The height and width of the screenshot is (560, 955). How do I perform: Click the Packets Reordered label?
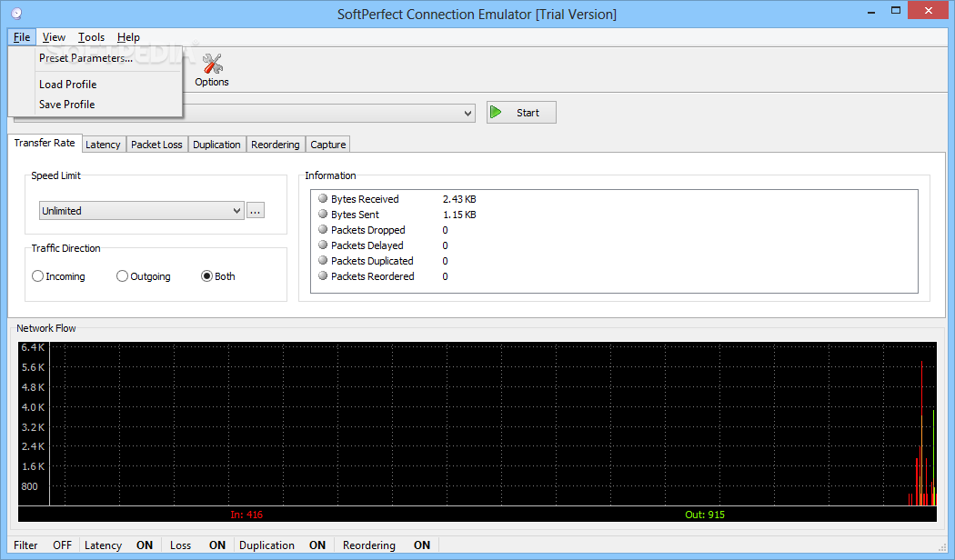(x=373, y=276)
